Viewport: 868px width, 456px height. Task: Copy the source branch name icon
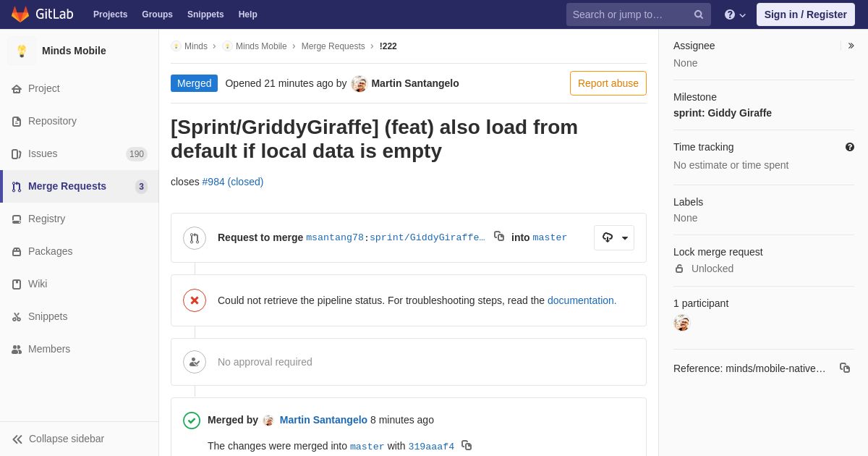[499, 236]
